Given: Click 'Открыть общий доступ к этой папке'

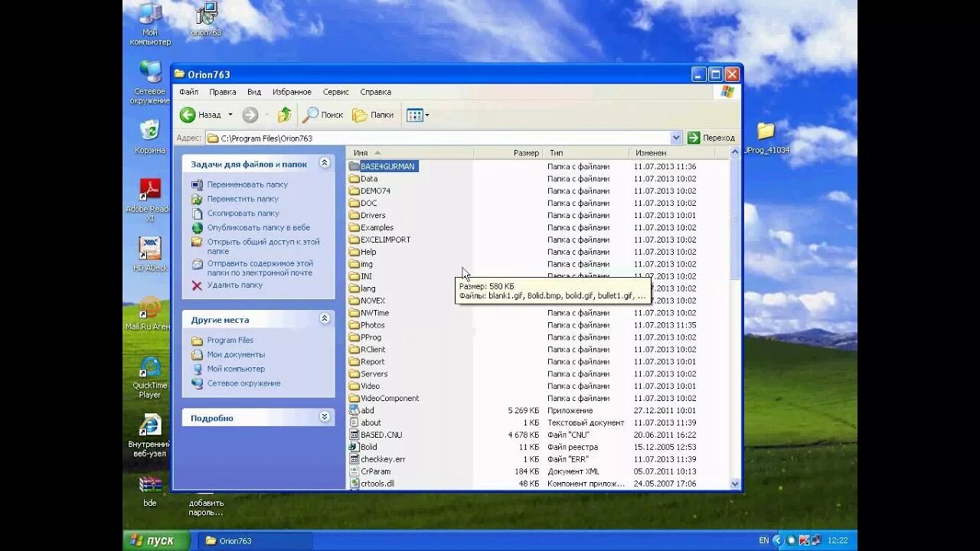Looking at the screenshot, I should pyautogui.click(x=263, y=246).
